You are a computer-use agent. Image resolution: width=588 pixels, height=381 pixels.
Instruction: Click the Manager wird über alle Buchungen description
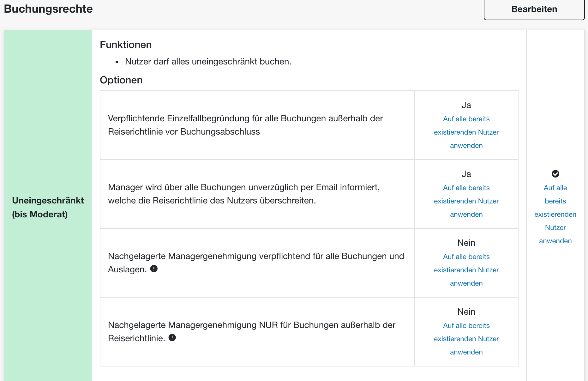click(243, 194)
